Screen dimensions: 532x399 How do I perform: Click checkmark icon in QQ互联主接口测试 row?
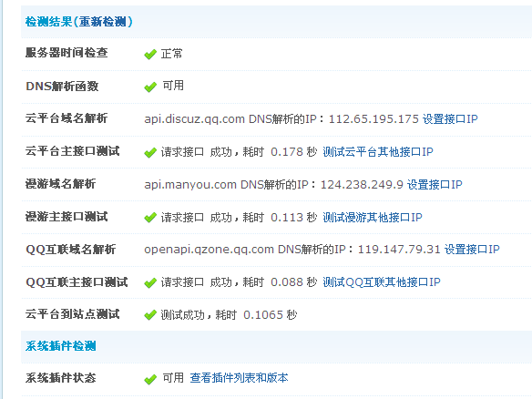pyautogui.click(x=150, y=282)
